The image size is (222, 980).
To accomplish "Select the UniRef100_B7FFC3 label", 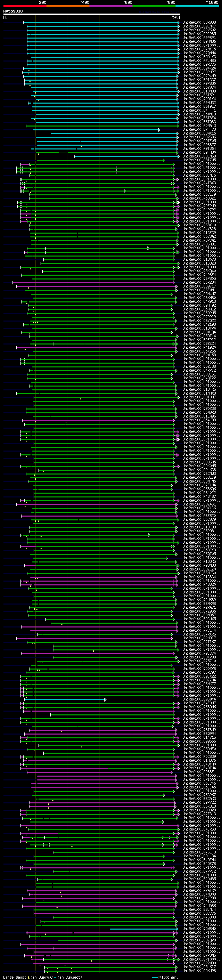I will [x=199, y=130].
